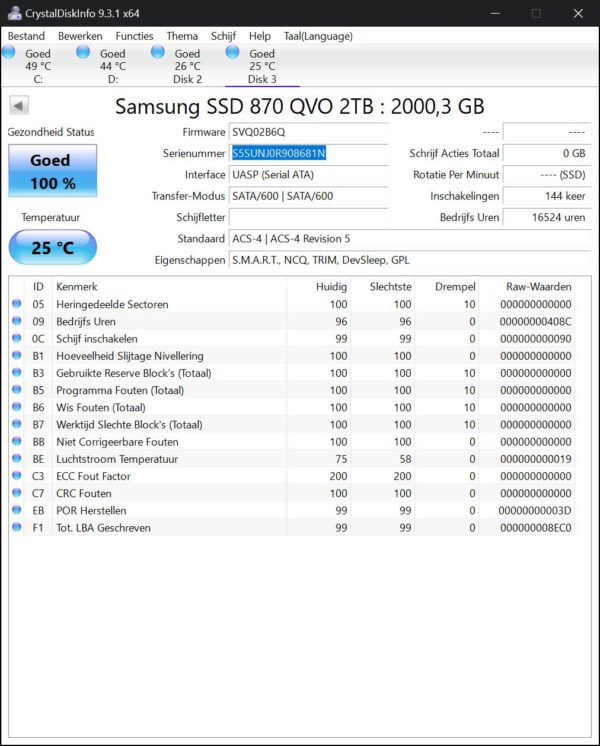This screenshot has height=746, width=600.
Task: Select raw value 00000000408C
Action: [535, 322]
